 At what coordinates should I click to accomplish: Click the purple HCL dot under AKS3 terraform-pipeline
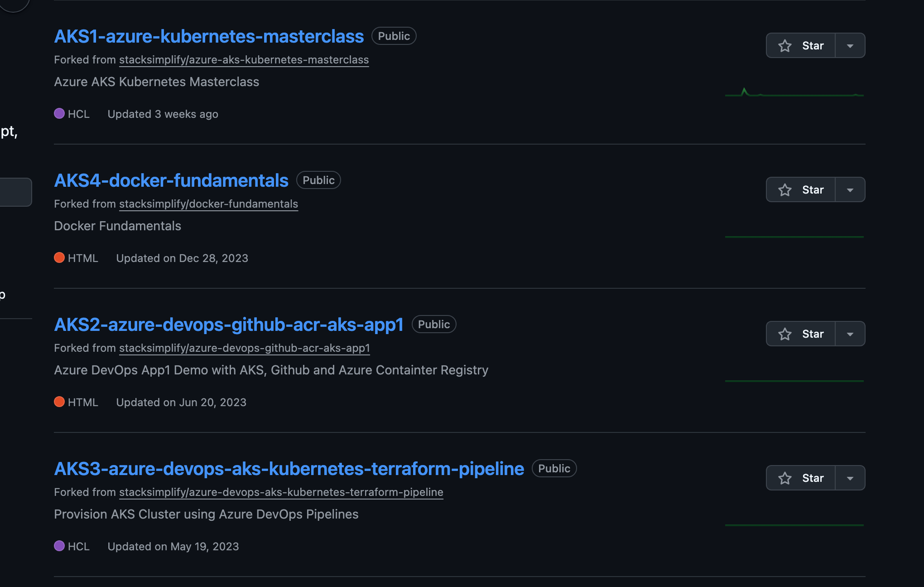pyautogui.click(x=59, y=546)
